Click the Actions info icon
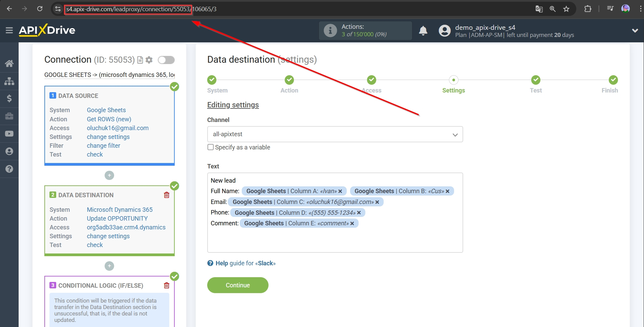The width and height of the screenshot is (644, 327). 330,30
